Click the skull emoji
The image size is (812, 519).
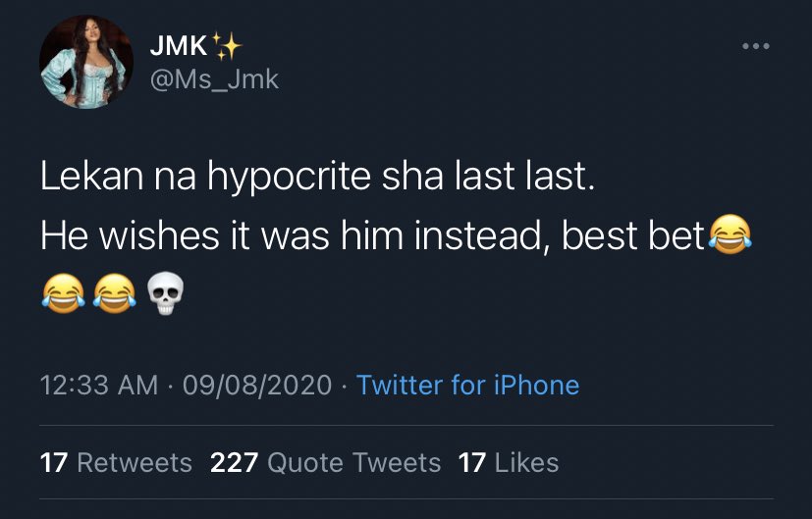[x=165, y=292]
